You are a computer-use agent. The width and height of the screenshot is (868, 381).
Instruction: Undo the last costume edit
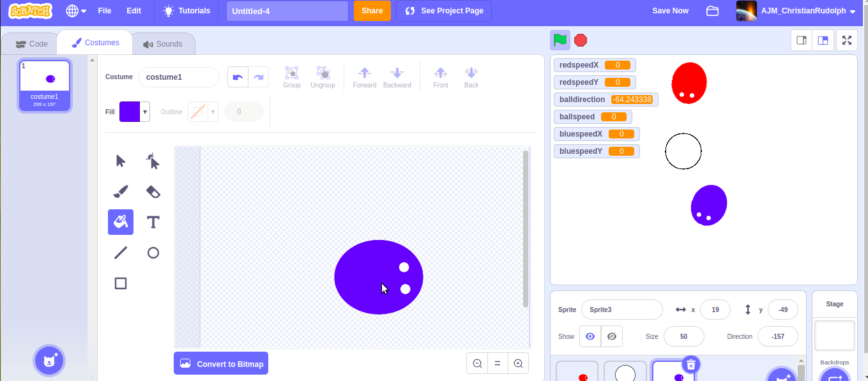tap(237, 77)
